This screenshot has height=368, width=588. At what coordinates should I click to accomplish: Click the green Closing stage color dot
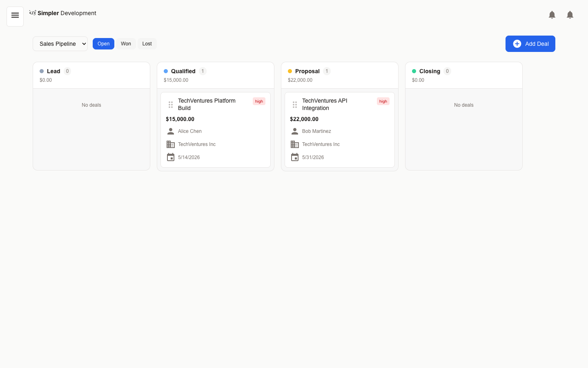[x=414, y=71]
